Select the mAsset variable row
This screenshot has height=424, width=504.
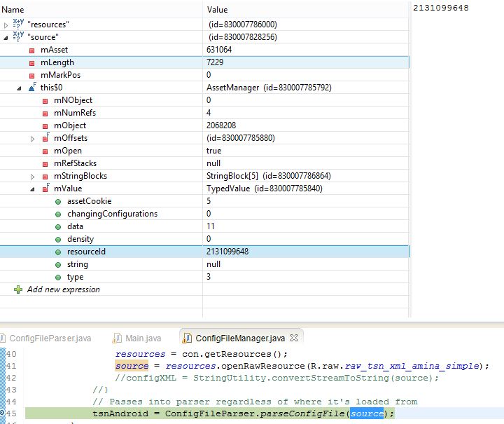(x=204, y=50)
